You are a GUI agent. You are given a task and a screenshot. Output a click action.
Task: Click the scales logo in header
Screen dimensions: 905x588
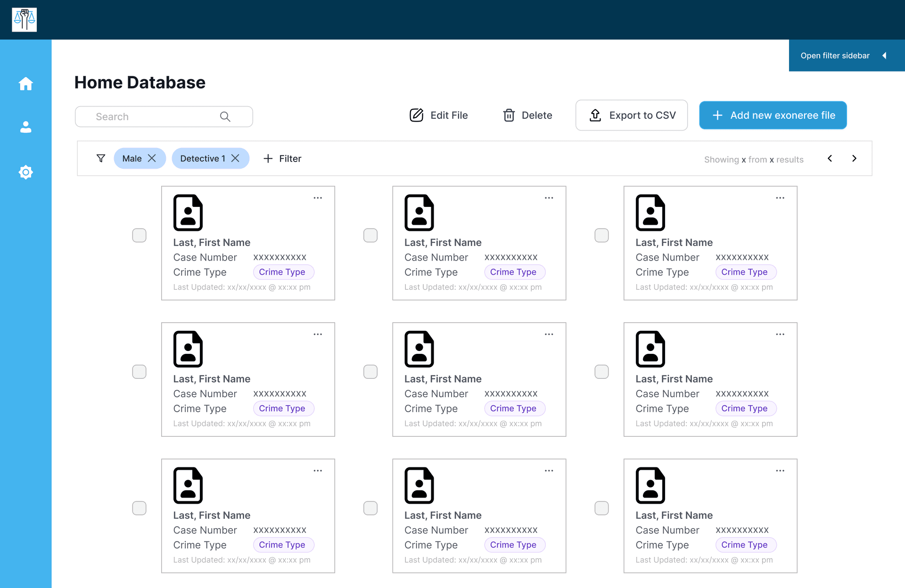pyautogui.click(x=25, y=20)
